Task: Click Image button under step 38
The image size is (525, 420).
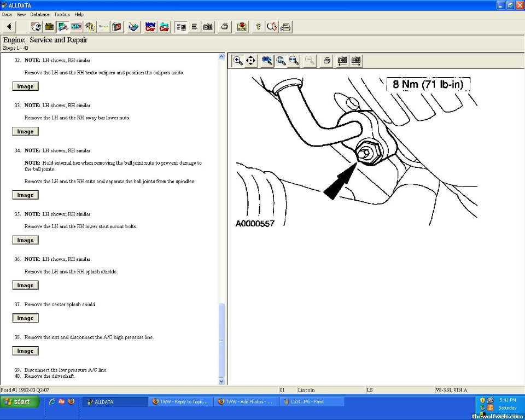Action: [x=25, y=351]
